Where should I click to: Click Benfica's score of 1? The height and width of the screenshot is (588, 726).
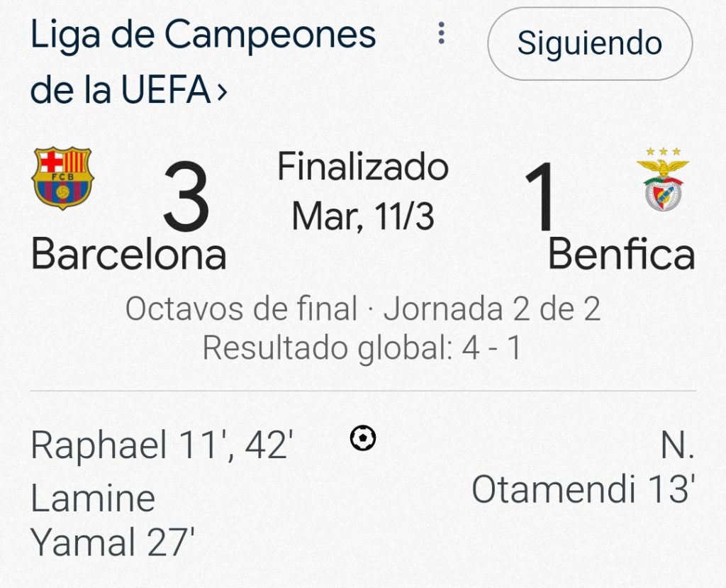coord(541,199)
